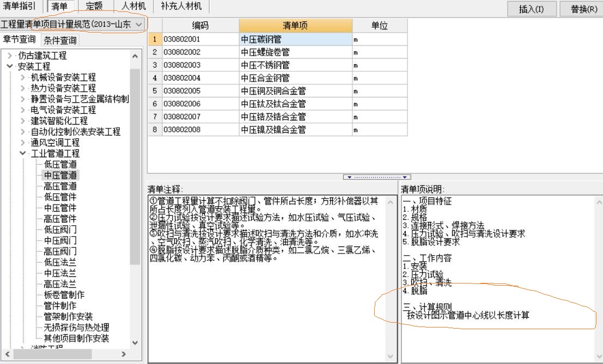Select 中压法兰 in the tree

click(x=60, y=273)
